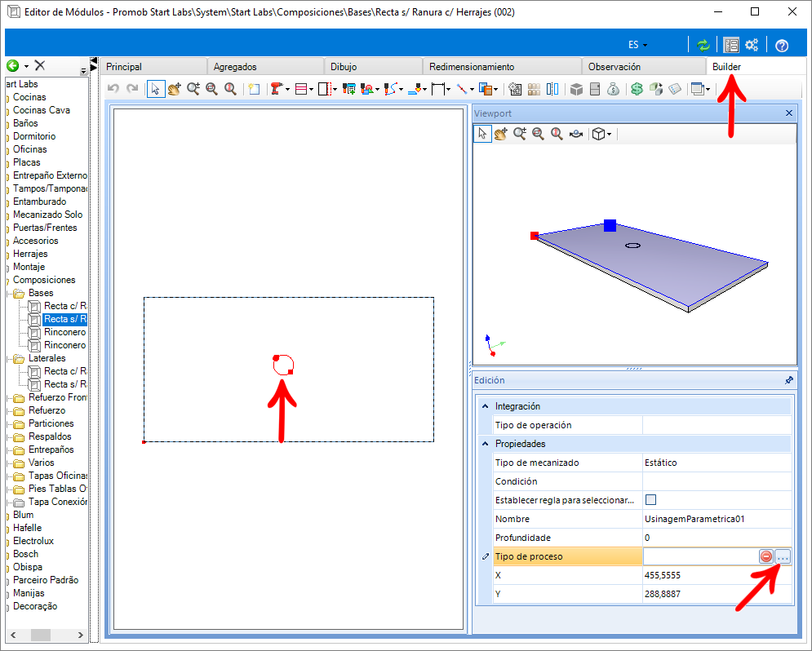Image resolution: width=812 pixels, height=651 pixels.
Task: Toggle the Establecer regla para seleccionar checkbox
Action: coord(651,500)
